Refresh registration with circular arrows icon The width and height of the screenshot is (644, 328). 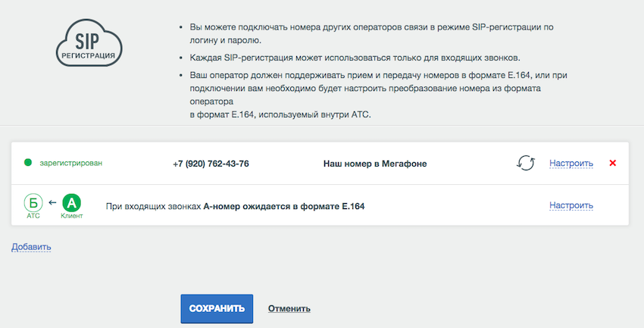(x=525, y=163)
